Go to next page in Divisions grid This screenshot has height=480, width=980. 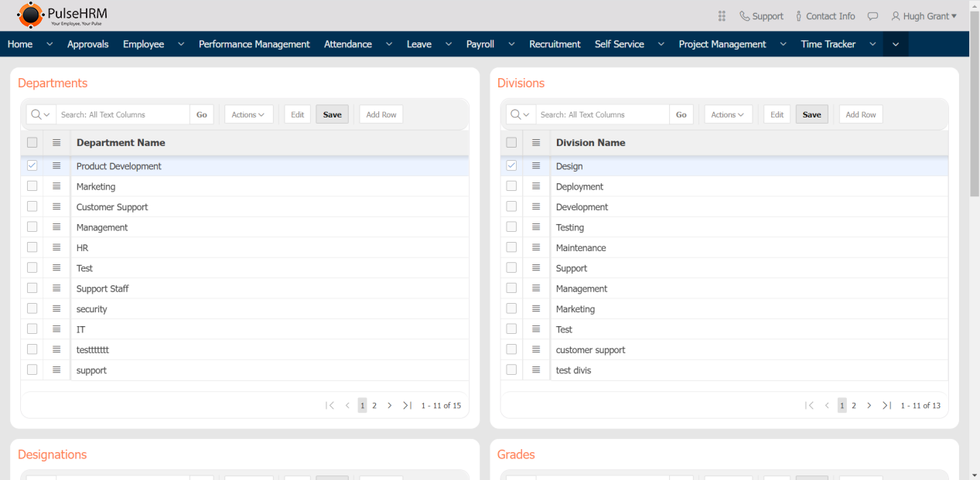(x=869, y=405)
